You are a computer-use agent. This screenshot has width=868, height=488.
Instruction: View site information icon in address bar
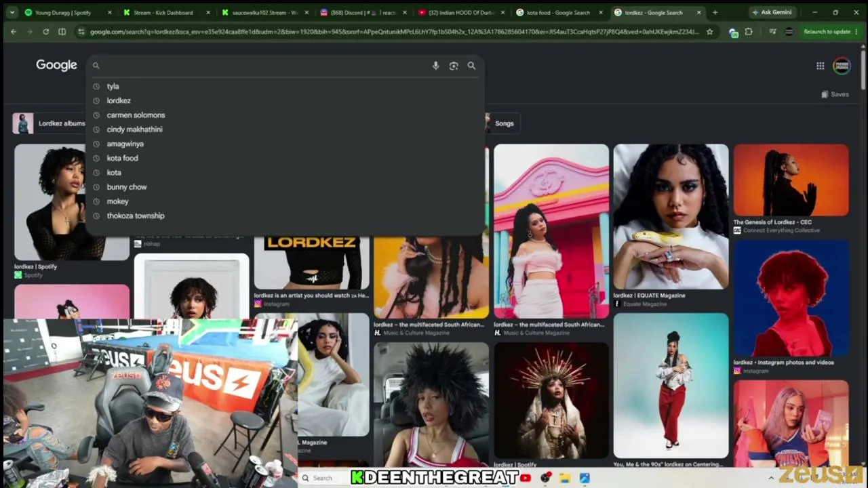(81, 31)
